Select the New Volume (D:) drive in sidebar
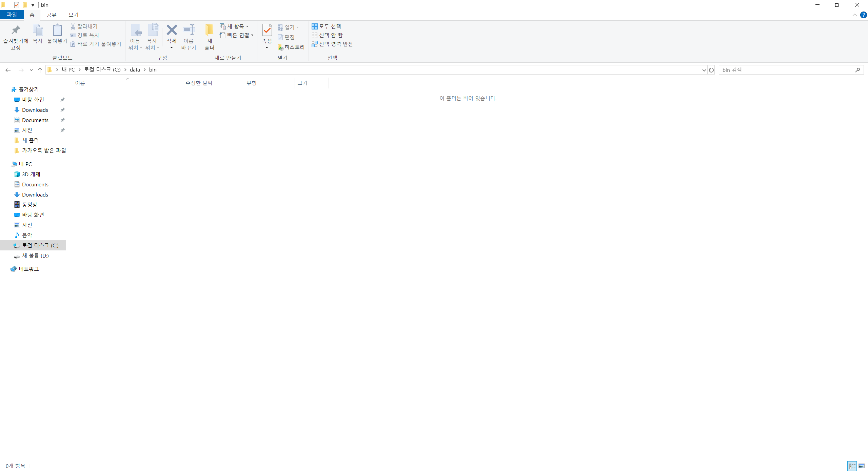 [x=35, y=255]
